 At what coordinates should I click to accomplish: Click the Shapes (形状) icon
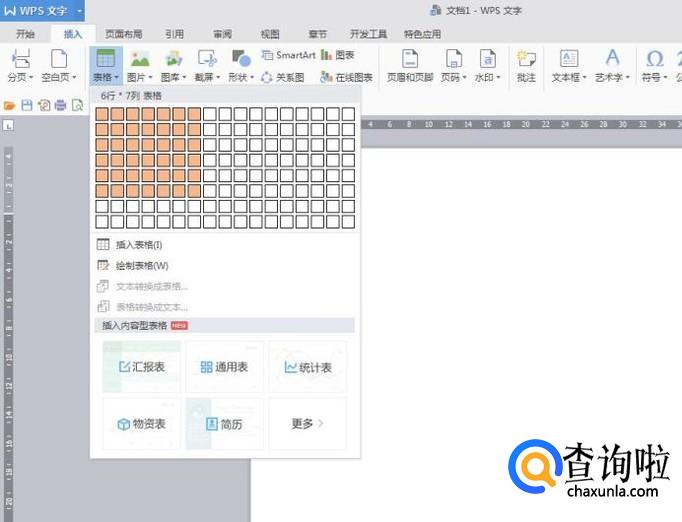[x=241, y=58]
